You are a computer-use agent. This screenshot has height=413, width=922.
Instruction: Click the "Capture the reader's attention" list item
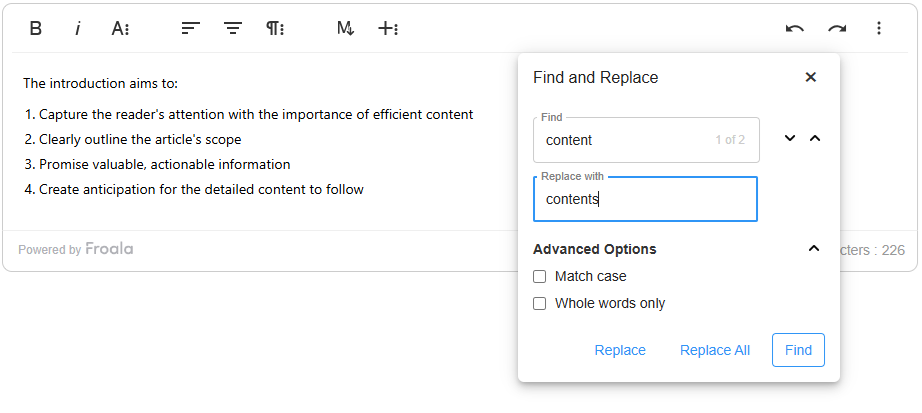[x=256, y=114]
